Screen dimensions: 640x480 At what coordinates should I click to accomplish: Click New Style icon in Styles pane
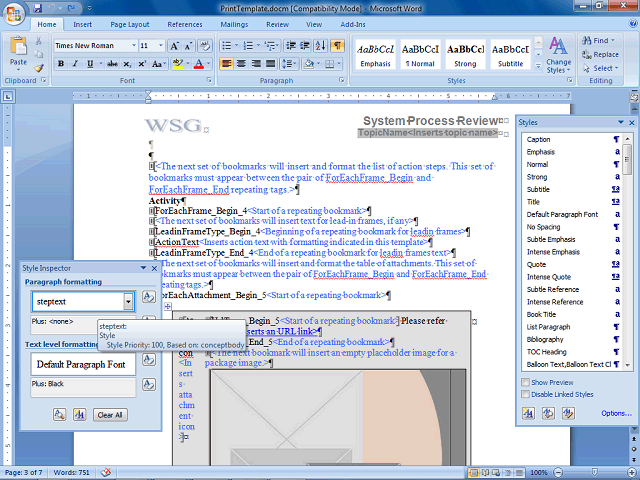tap(528, 413)
